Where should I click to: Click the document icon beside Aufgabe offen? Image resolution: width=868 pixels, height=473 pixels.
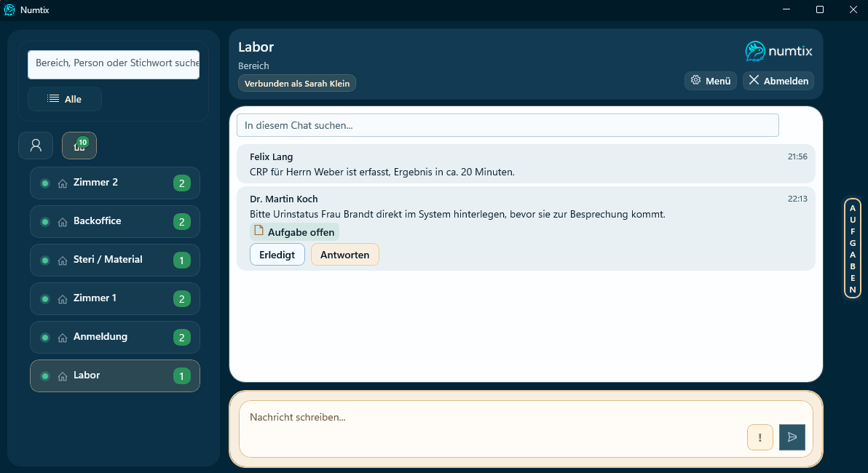259,231
